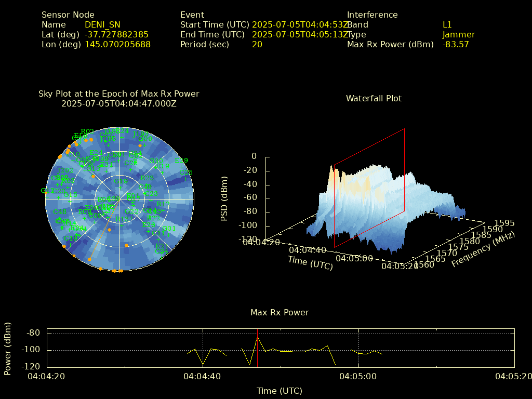Click the interference Type value Jammer

coord(458,34)
